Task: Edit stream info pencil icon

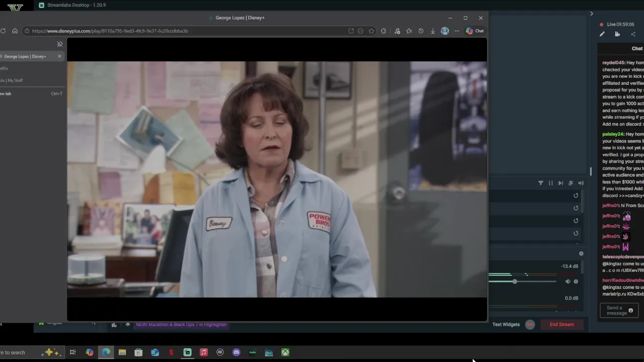Action: tap(602, 34)
